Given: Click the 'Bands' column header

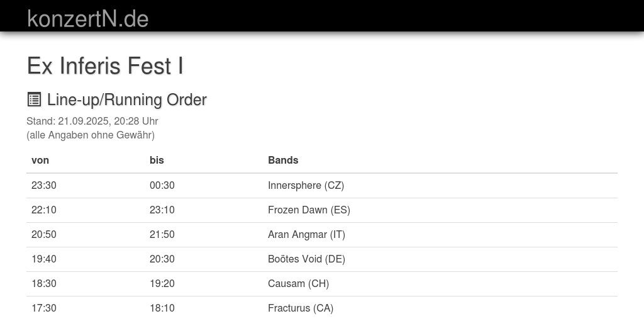Looking at the screenshot, I should 283,160.
